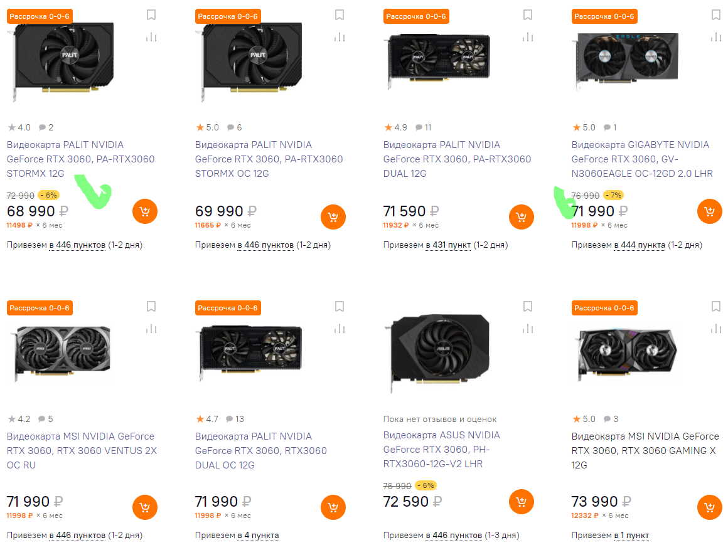The image size is (728, 560).
Task: Bookmark the GIGABYTE EAGLE OC card
Action: point(716,15)
